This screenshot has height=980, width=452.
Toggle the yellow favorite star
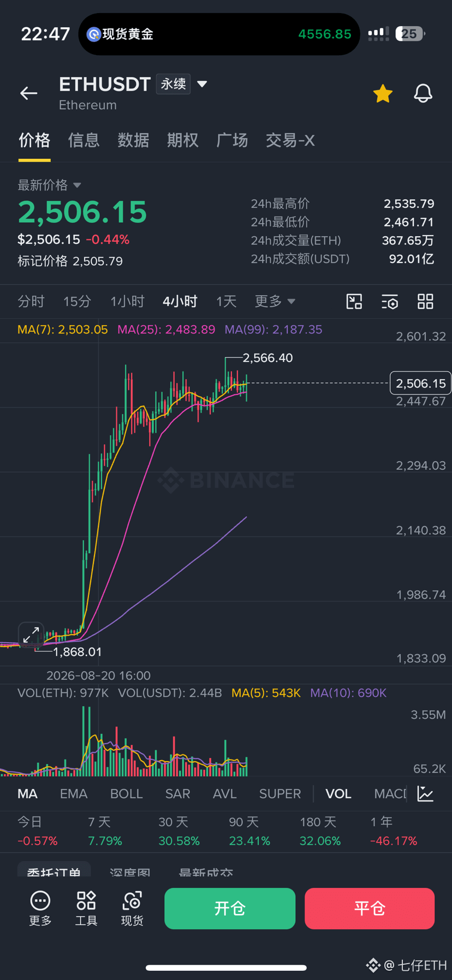(x=383, y=93)
